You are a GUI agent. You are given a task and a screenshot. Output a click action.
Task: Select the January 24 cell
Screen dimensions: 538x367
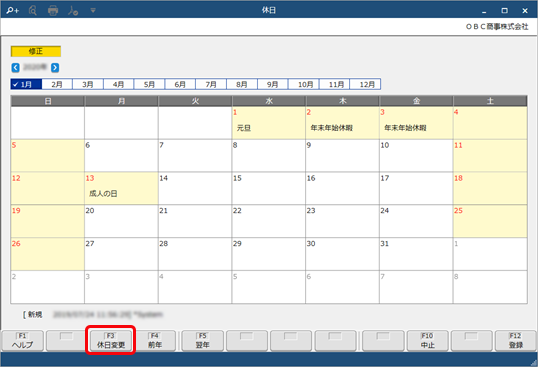pyautogui.click(x=416, y=221)
